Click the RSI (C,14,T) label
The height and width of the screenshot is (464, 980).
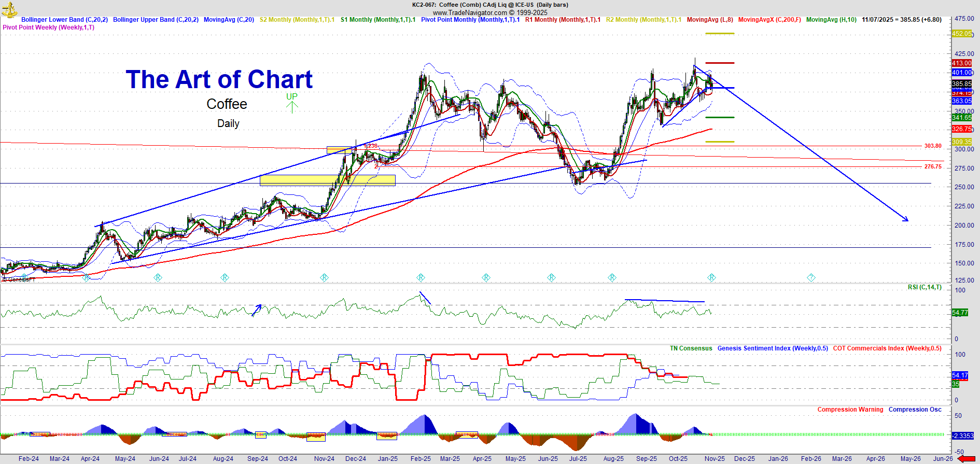pyautogui.click(x=924, y=287)
